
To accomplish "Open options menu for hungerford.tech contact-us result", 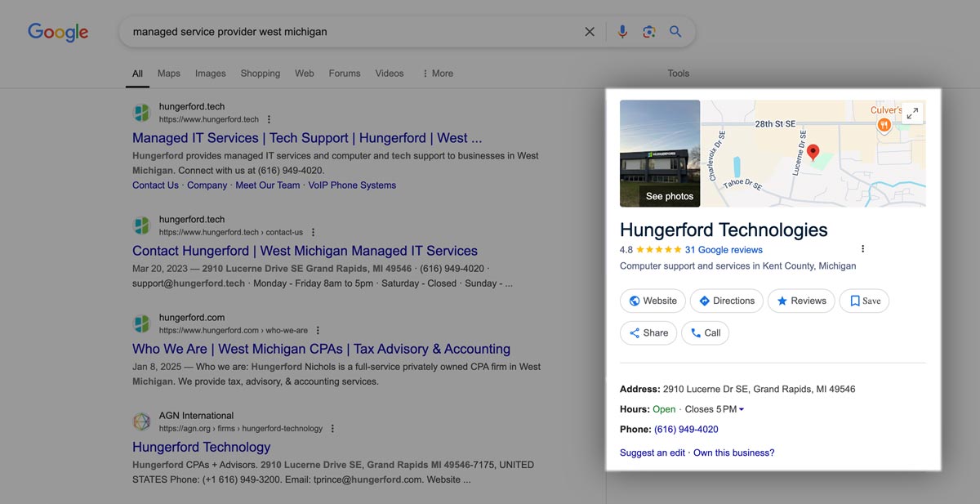I will click(x=314, y=232).
